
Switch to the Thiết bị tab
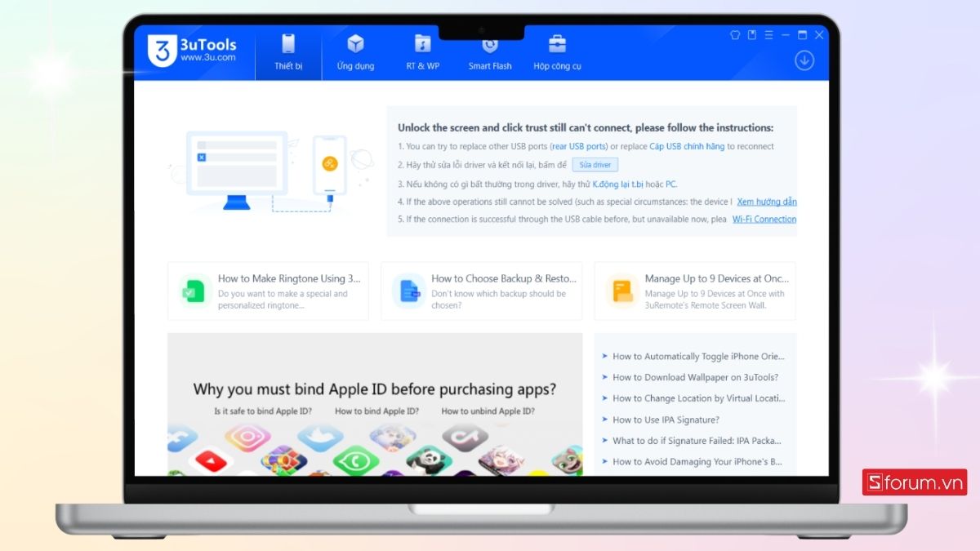[288, 52]
